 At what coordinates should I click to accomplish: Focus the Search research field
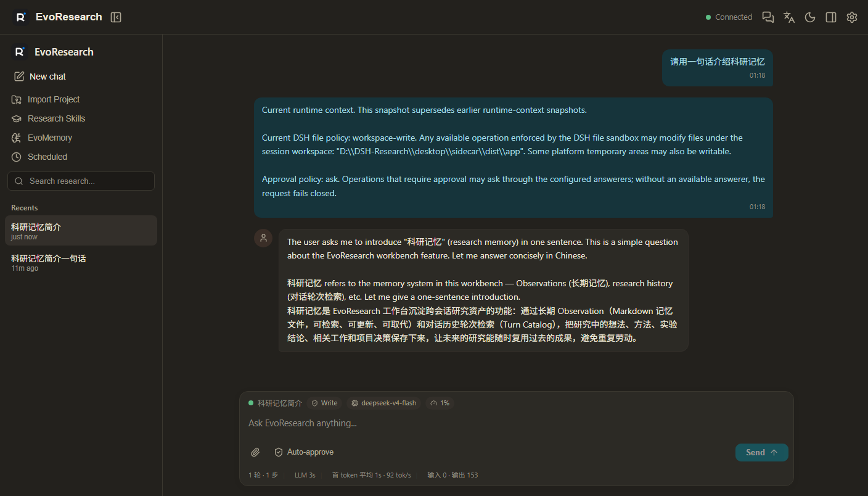pos(81,181)
